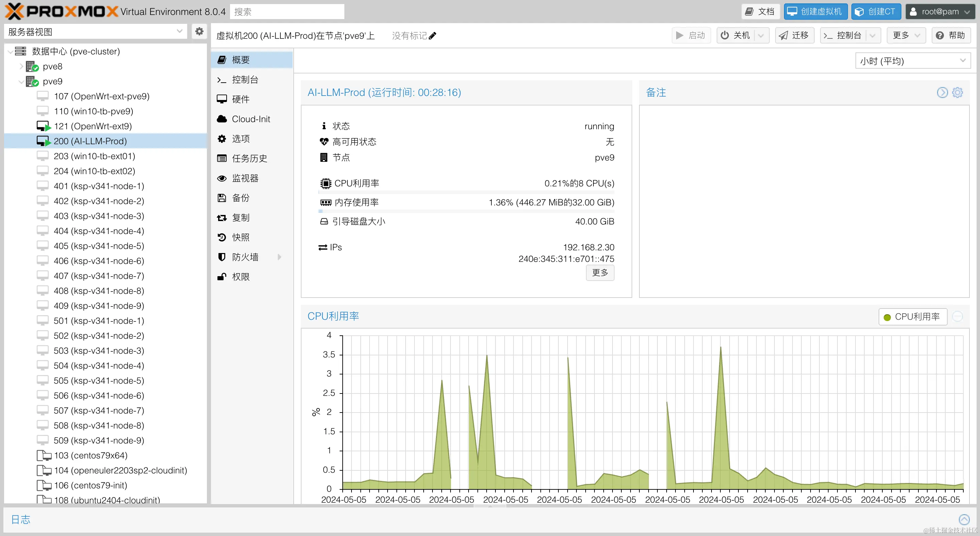Click the 没有标记 tag edit pencil
This screenshot has width=980, height=536.
pos(433,35)
